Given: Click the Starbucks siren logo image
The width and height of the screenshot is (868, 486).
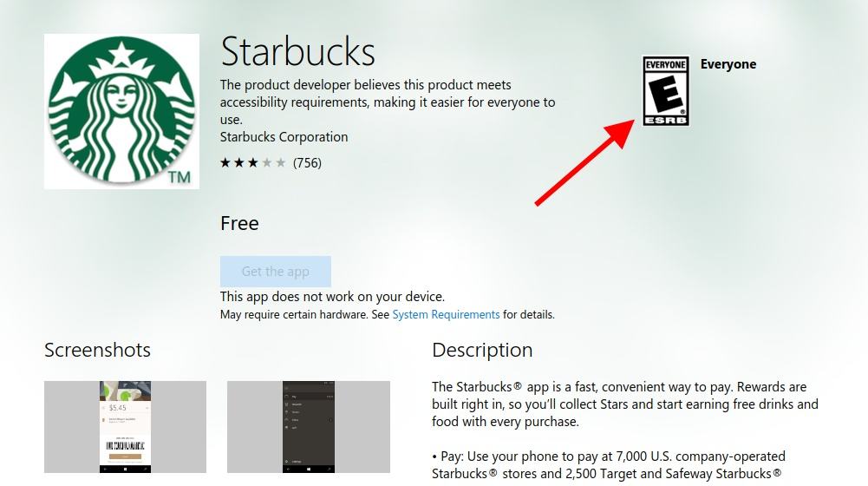Looking at the screenshot, I should pos(121,111).
